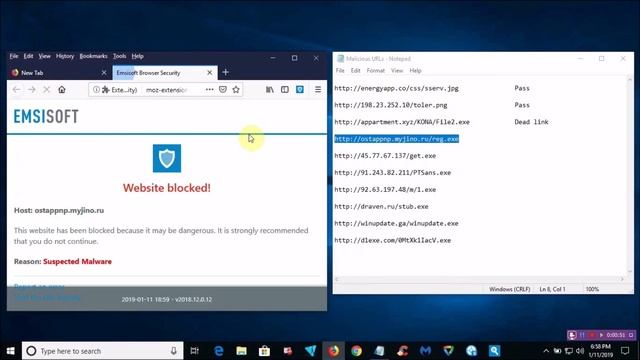Open Emsisoft Browser Security extension icon

[x=300, y=89]
